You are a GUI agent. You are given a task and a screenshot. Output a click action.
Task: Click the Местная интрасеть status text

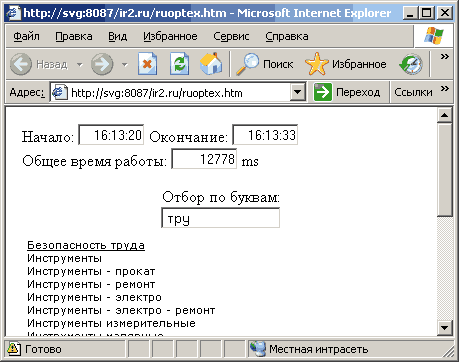point(319,349)
